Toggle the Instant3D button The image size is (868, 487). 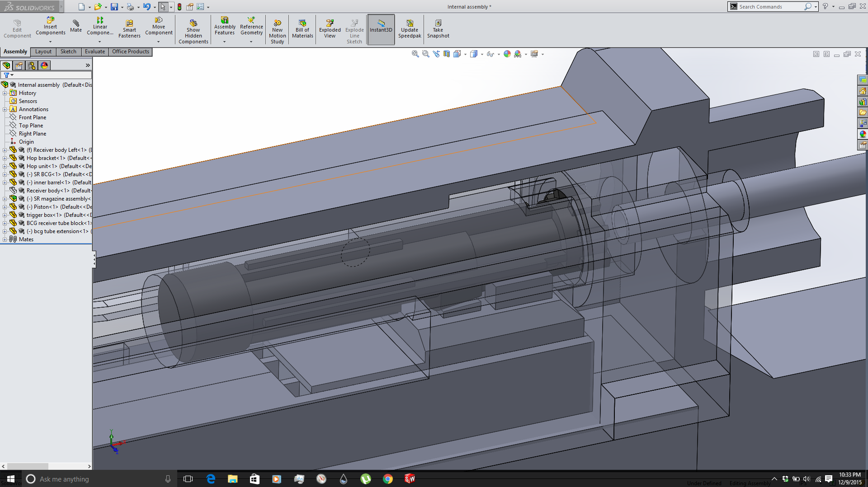point(381,29)
